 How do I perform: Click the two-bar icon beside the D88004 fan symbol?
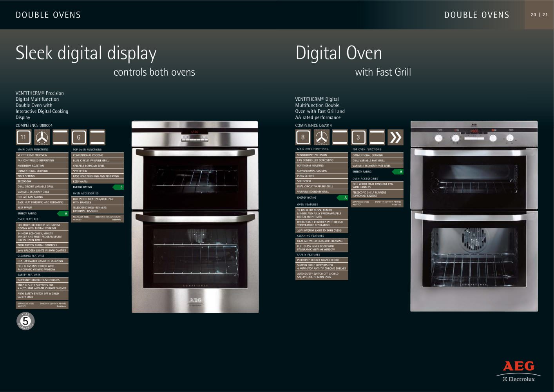[x=60, y=137]
